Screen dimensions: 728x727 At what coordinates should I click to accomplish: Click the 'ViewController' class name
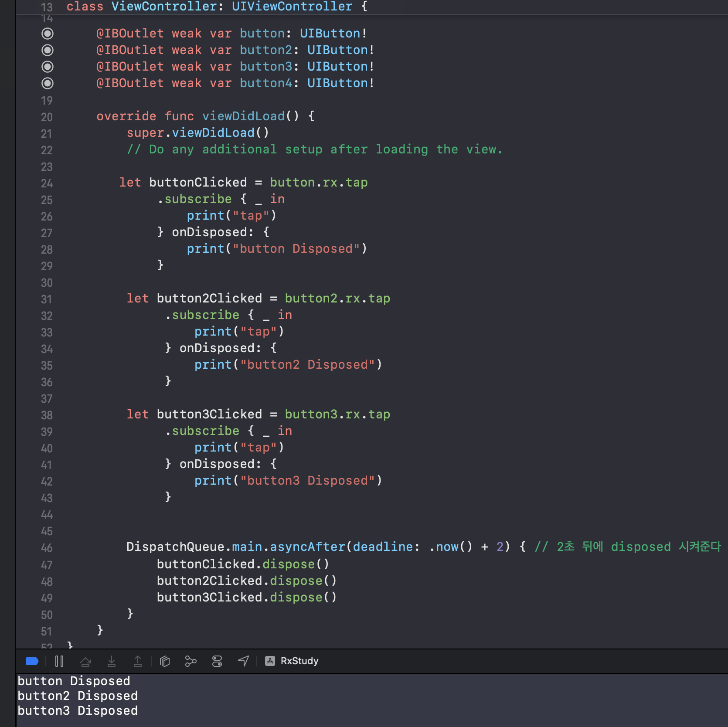point(164,7)
